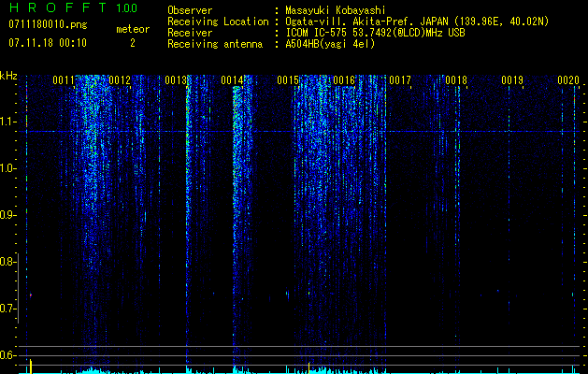Select the Ogata-vill. Akita-Pref. JAPAN location text
This screenshot has height=374, width=588.
coord(417,22)
